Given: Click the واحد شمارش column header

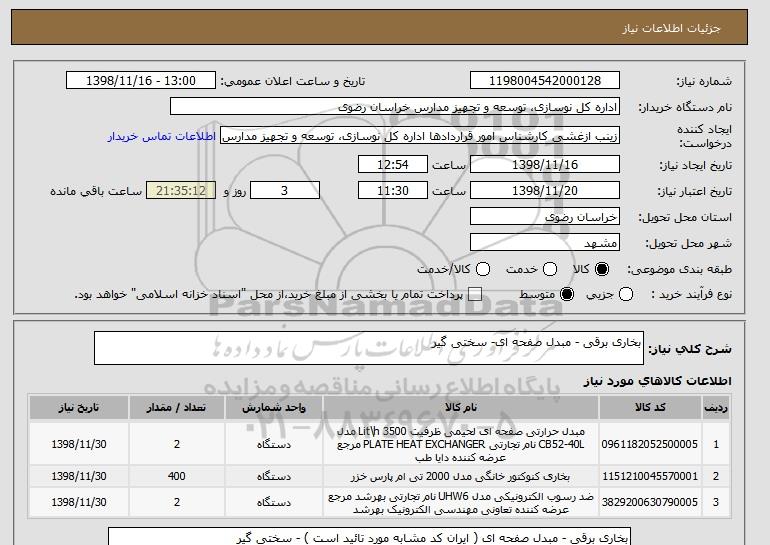Looking at the screenshot, I should pyautogui.click(x=274, y=408).
